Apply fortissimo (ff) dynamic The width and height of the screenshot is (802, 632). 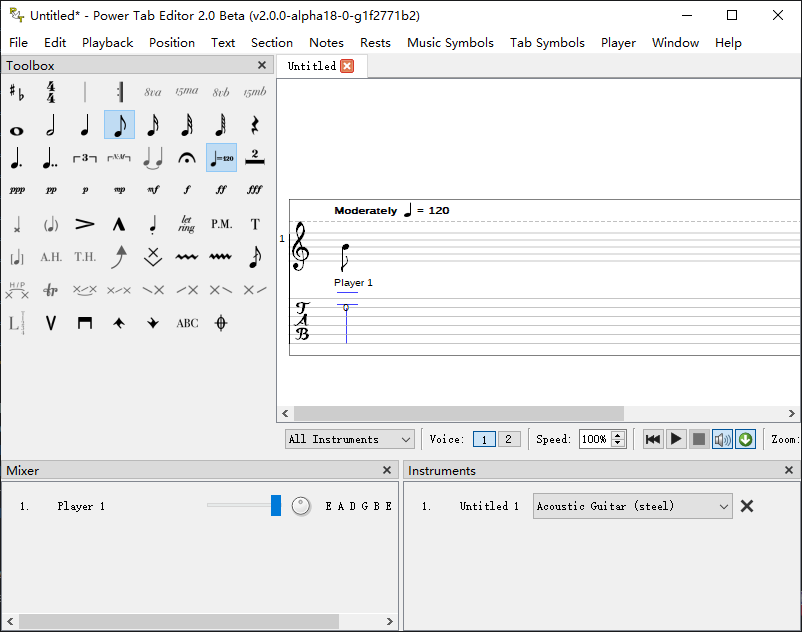[221, 190]
